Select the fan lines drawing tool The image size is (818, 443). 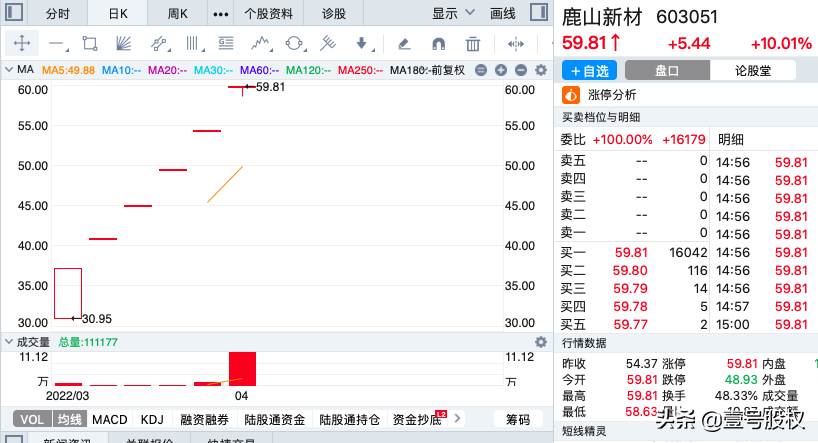click(124, 43)
